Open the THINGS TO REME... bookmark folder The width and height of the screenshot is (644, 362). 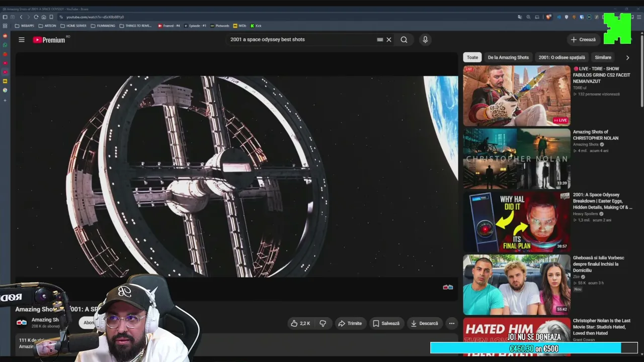136,26
